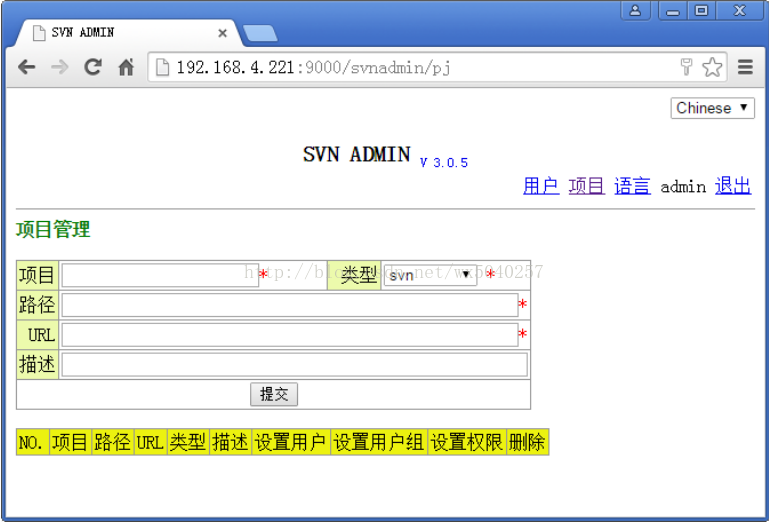Reload the page with the refresh icon
Image resolution: width=769 pixels, height=522 pixels.
click(x=93, y=67)
